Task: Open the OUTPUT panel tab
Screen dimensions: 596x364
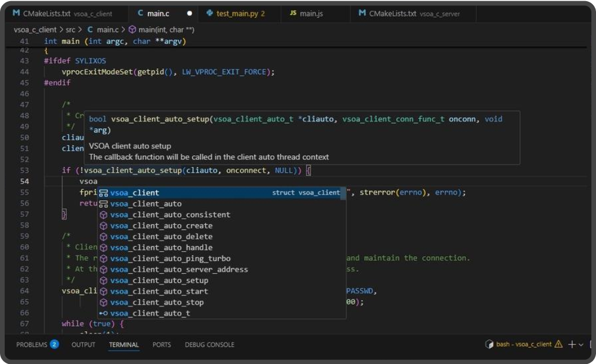Action: tap(83, 344)
